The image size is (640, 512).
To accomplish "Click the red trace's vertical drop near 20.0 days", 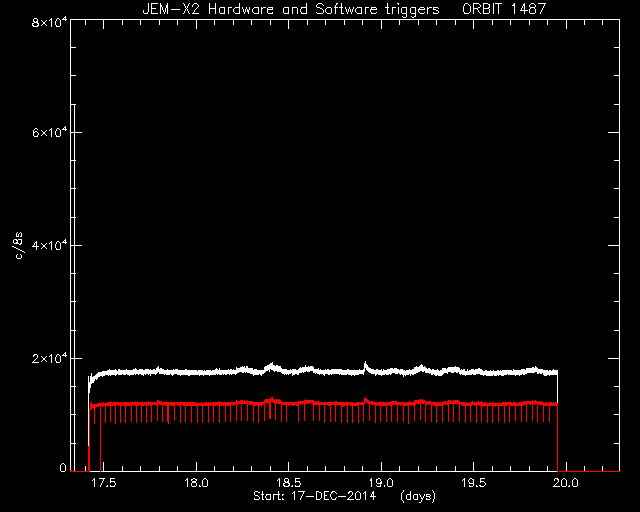I will pyautogui.click(x=558, y=437).
